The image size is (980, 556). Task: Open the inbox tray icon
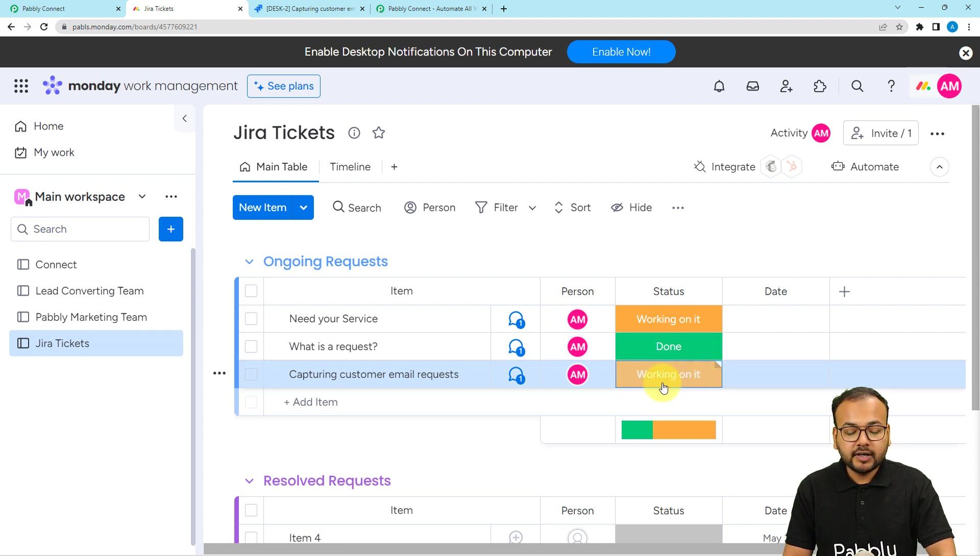[x=753, y=86]
